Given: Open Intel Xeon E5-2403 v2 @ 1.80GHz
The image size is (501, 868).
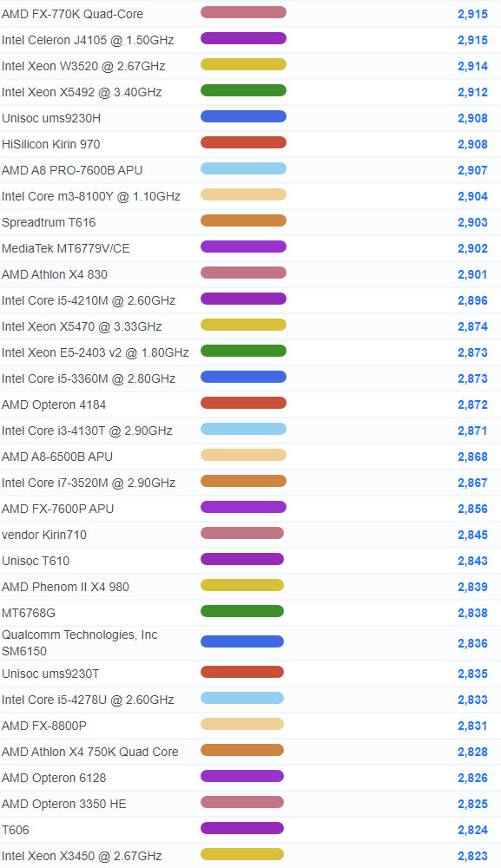Looking at the screenshot, I should click(x=95, y=352).
